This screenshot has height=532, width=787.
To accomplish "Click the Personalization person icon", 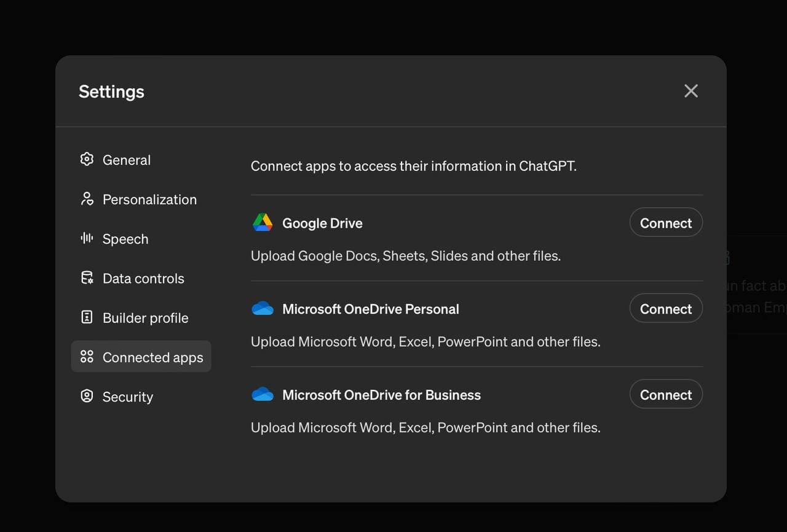I will [x=87, y=199].
